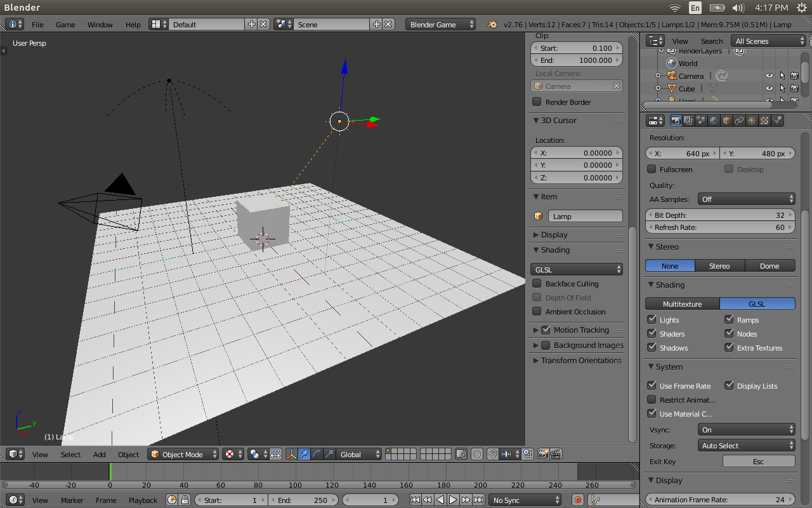Click the current frame field in timeline

370,500
